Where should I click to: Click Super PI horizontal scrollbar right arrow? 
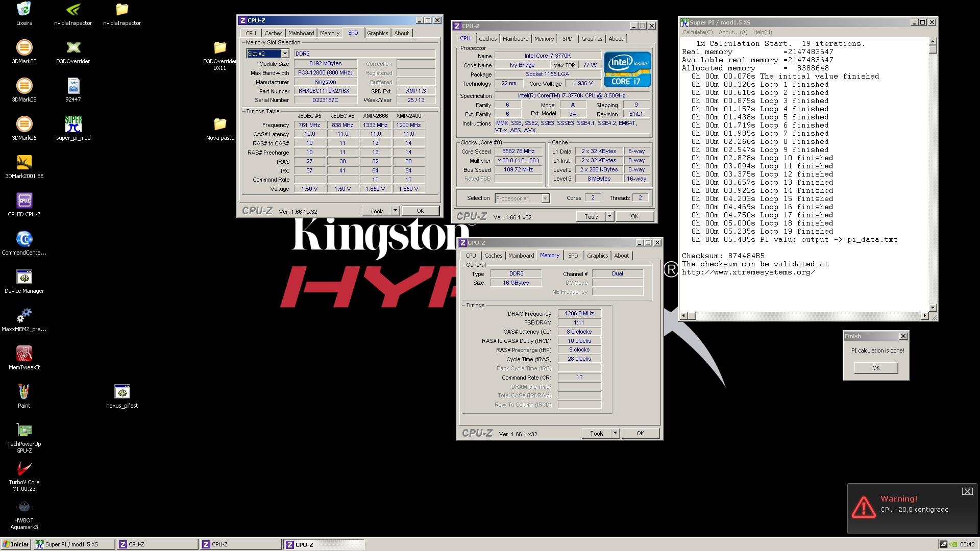[924, 316]
